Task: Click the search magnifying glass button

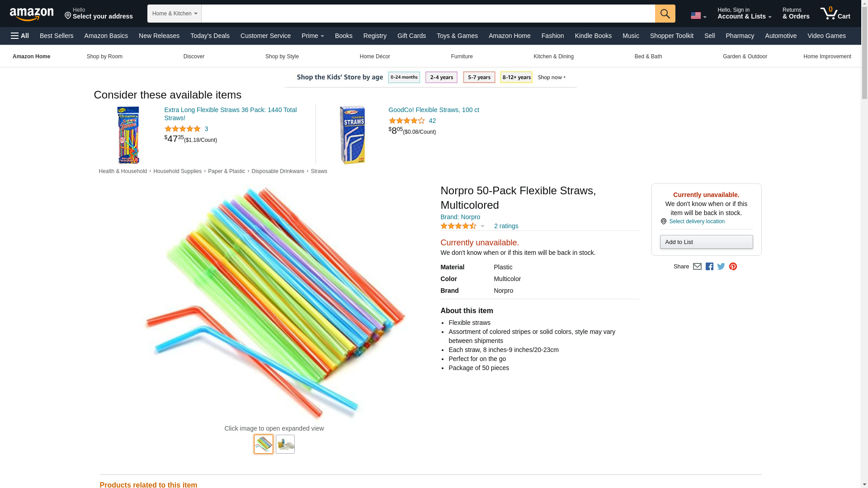Action: pyautogui.click(x=665, y=14)
